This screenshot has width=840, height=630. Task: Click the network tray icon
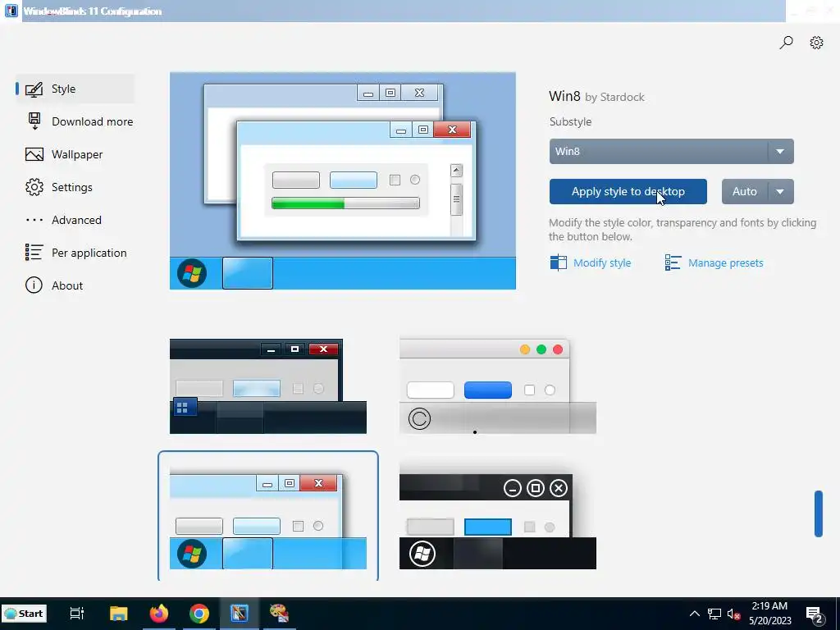click(714, 614)
